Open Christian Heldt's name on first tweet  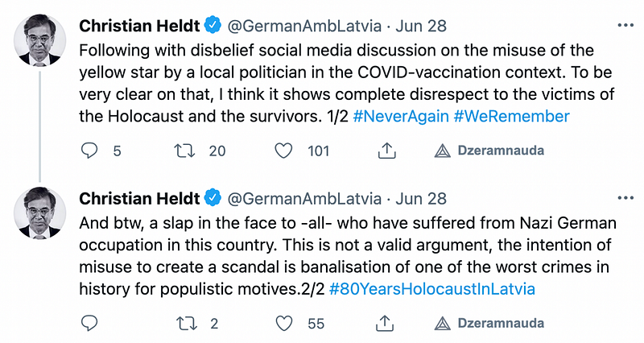(138, 26)
